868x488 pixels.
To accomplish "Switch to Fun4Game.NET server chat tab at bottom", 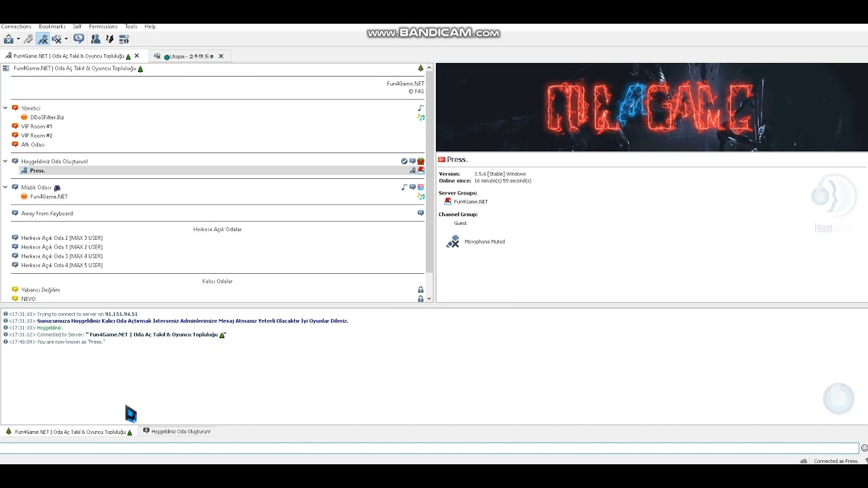I will click(69, 432).
